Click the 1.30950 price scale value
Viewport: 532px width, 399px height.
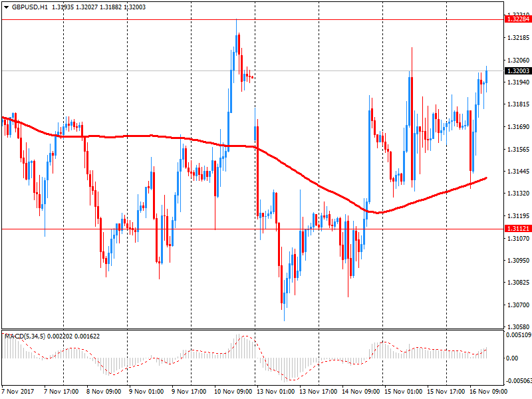tap(519, 261)
